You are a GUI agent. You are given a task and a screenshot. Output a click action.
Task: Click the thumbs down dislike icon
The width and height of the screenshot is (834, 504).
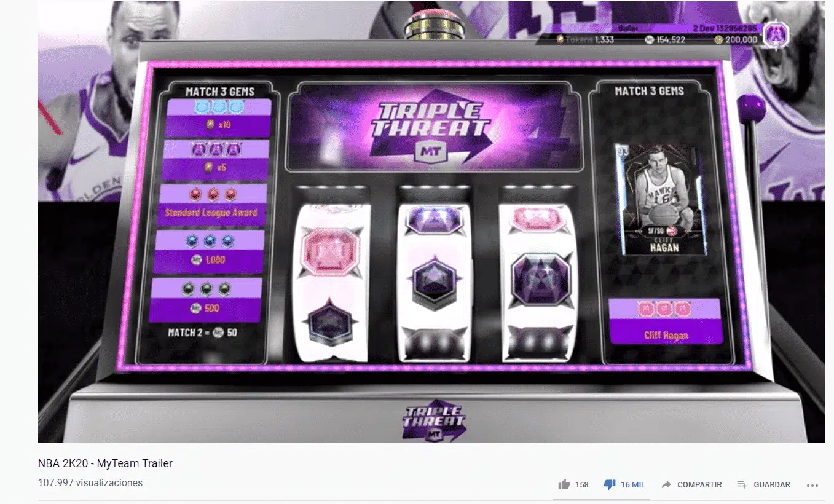(610, 485)
